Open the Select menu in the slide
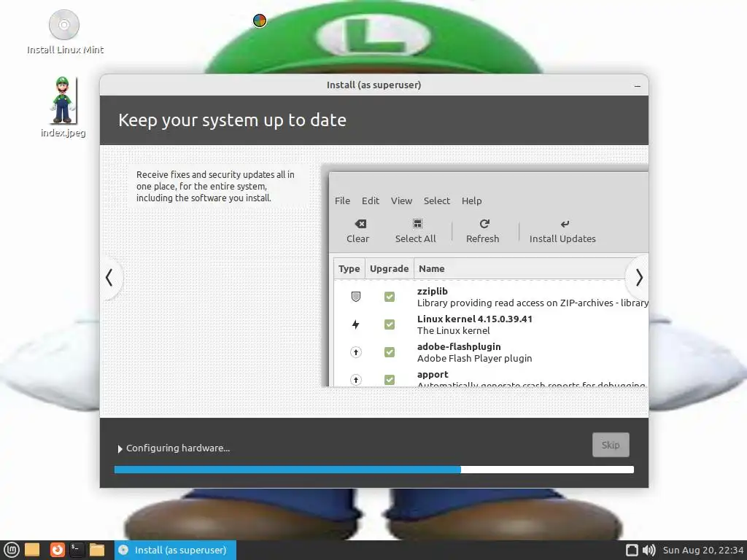The height and width of the screenshot is (560, 747). coord(436,201)
